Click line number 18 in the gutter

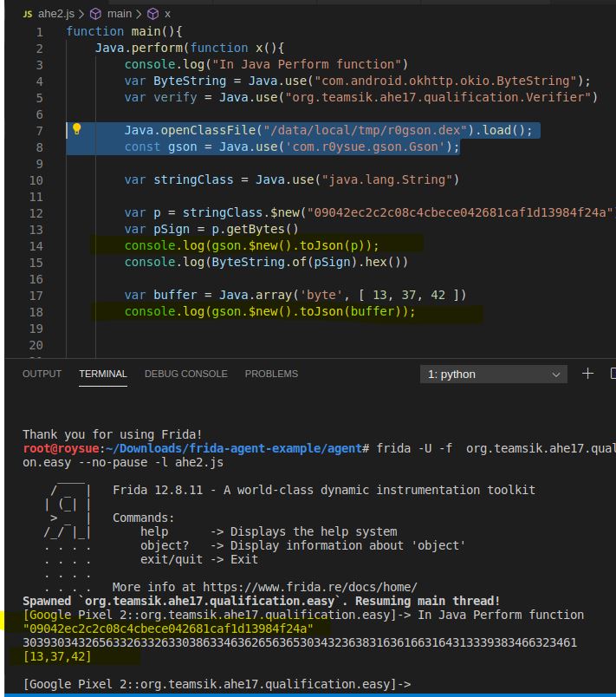click(36, 311)
